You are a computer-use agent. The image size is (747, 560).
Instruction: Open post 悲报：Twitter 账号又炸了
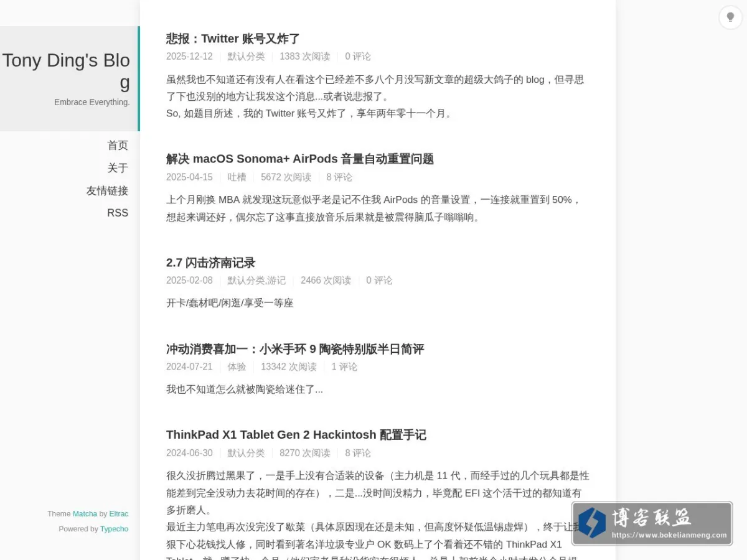point(233,39)
